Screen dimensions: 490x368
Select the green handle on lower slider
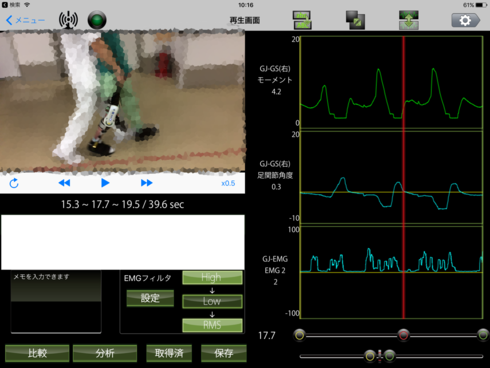click(389, 356)
